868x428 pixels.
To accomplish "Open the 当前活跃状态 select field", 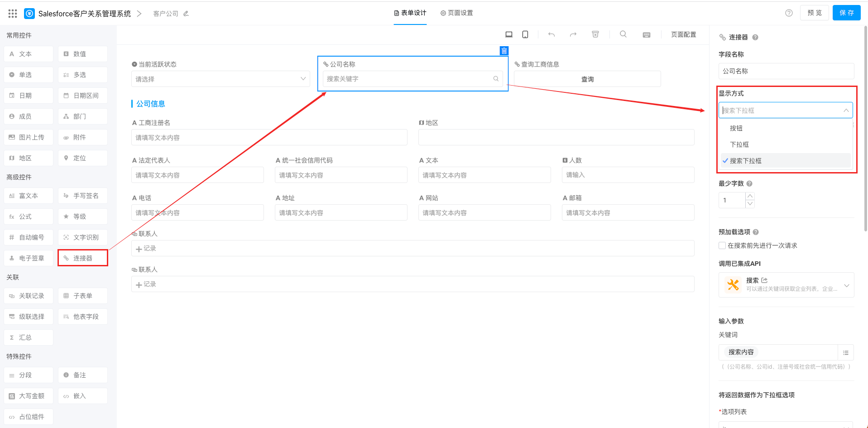I will point(221,78).
